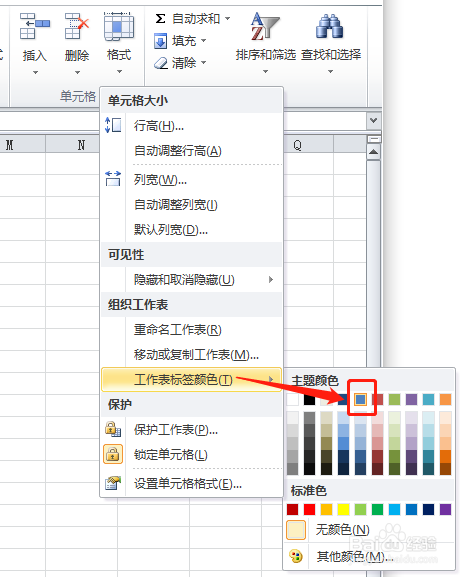Pick the orange theme color swatch

(445, 399)
